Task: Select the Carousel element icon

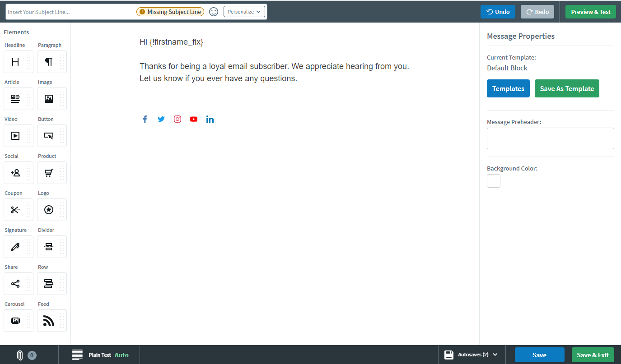Action: coord(15,321)
